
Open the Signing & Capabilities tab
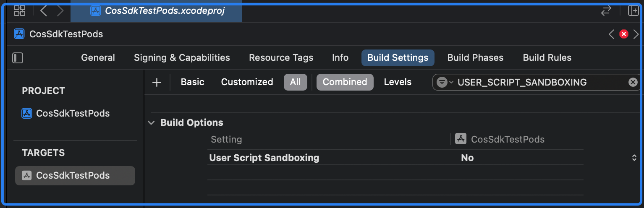coord(182,58)
